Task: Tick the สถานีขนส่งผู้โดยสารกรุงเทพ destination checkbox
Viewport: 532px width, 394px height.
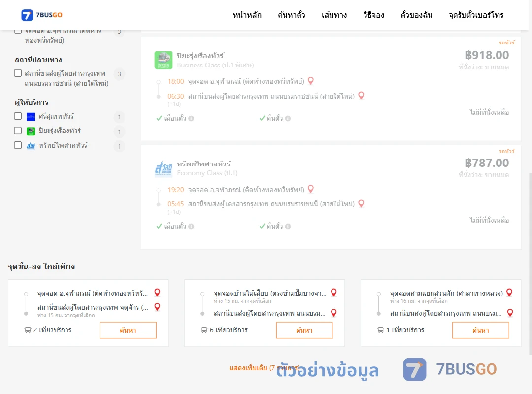Action: pyautogui.click(x=18, y=73)
